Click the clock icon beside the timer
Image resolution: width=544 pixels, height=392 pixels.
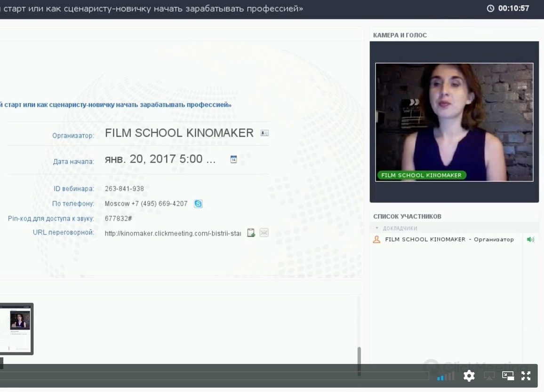(x=490, y=8)
